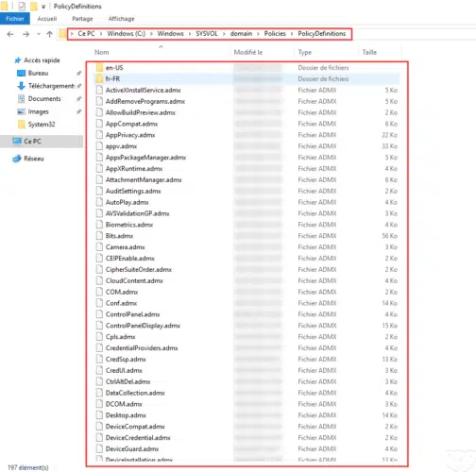The width and height of the screenshot is (476, 472).
Task: Switch to the Affichage ribbon tab
Action: (121, 19)
